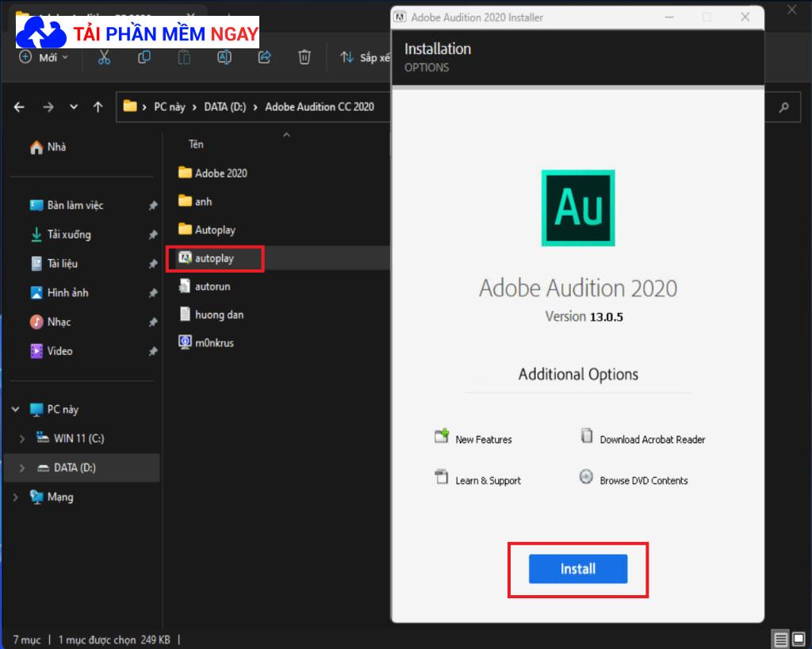Click the Delete trash icon in Explorer toolbar

(304, 57)
